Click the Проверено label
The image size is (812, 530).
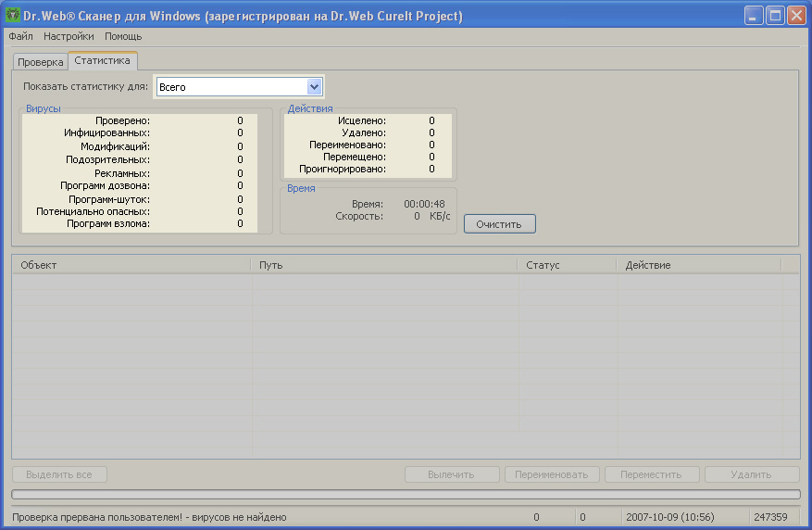coord(123,120)
